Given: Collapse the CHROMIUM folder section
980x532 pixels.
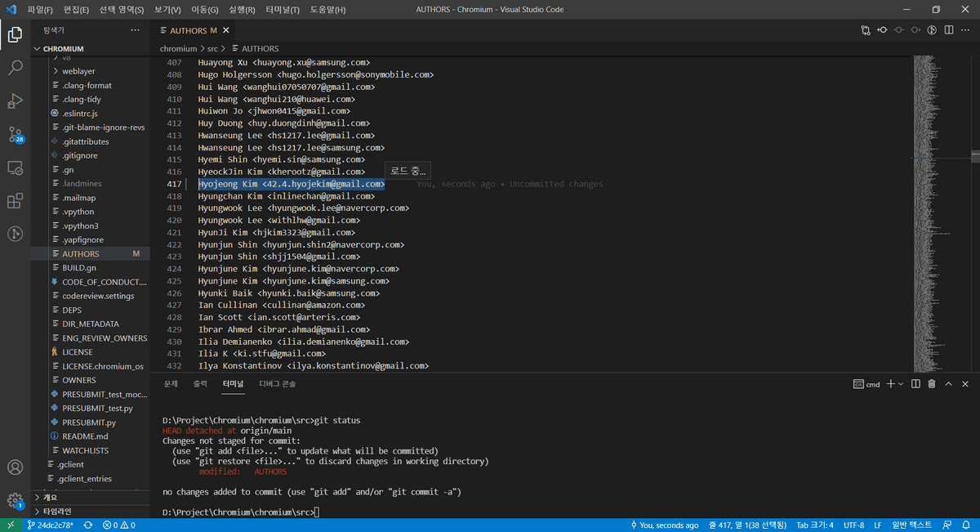Looking at the screenshot, I should (90, 49).
